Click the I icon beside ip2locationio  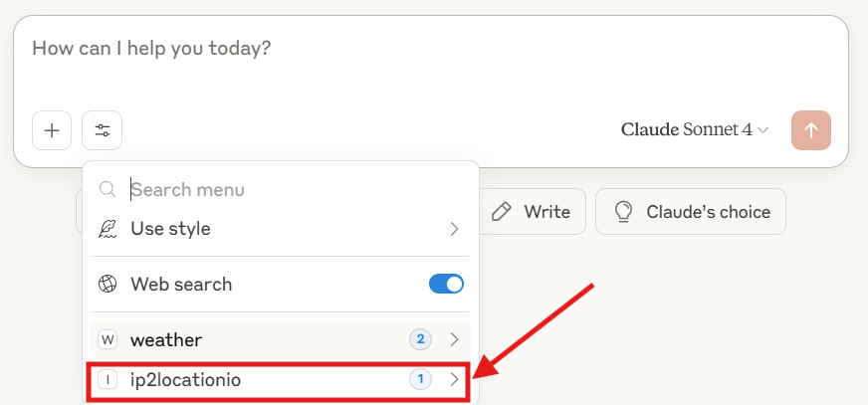click(108, 379)
